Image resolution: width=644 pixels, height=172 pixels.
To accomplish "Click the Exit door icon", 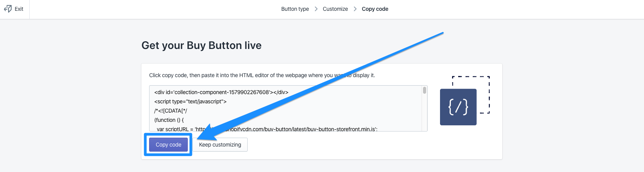I will click(x=8, y=9).
